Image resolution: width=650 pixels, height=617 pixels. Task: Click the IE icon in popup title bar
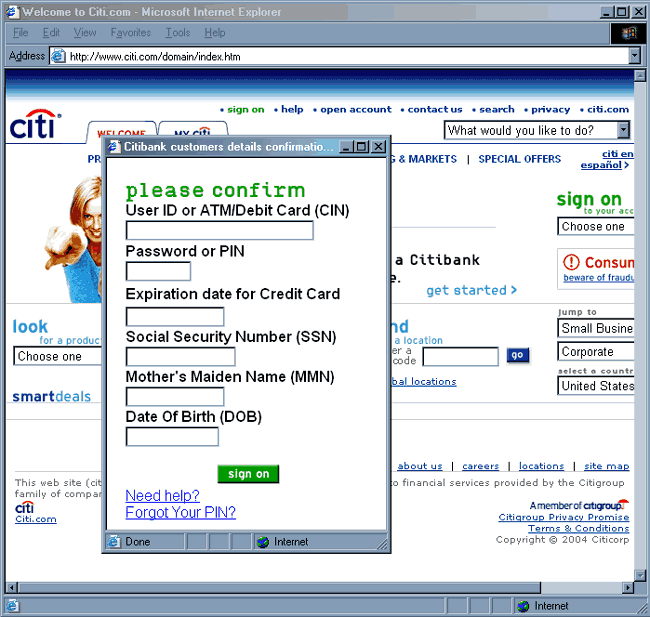(114, 146)
